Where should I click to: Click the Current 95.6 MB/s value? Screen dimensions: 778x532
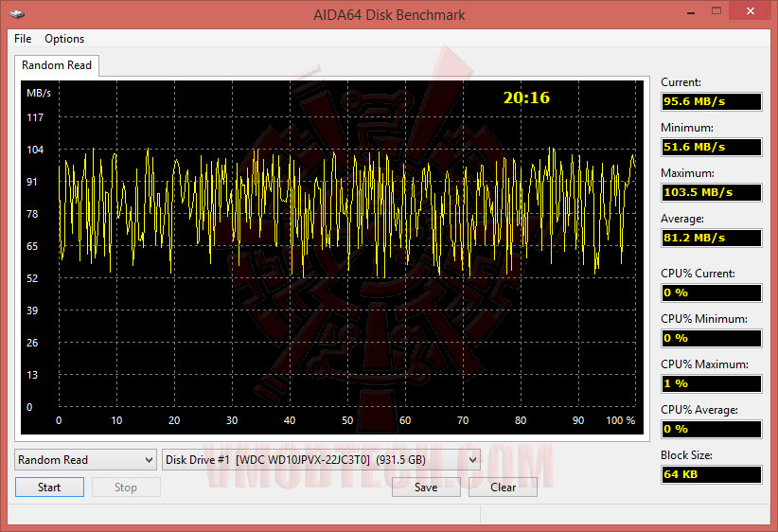[x=711, y=101]
